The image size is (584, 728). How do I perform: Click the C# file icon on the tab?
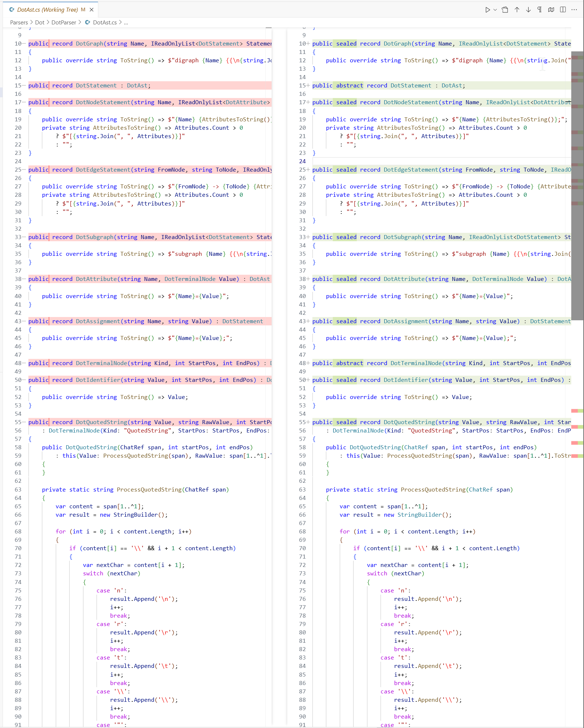pyautogui.click(x=12, y=10)
